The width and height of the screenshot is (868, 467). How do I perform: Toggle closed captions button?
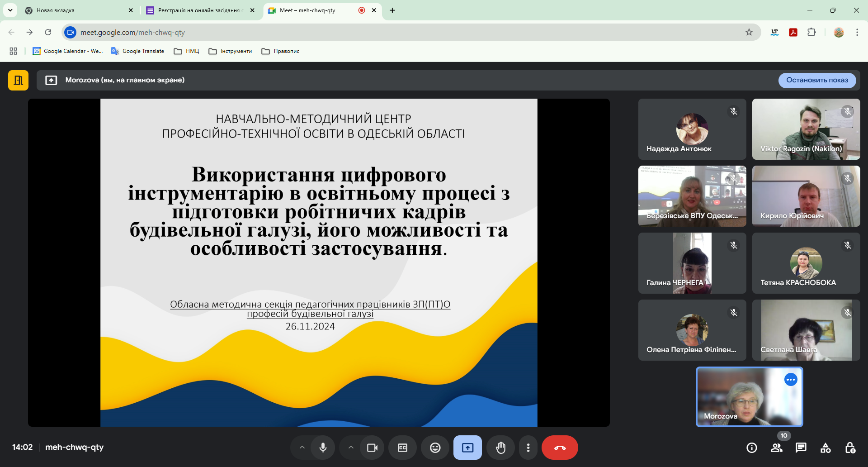pyautogui.click(x=402, y=448)
